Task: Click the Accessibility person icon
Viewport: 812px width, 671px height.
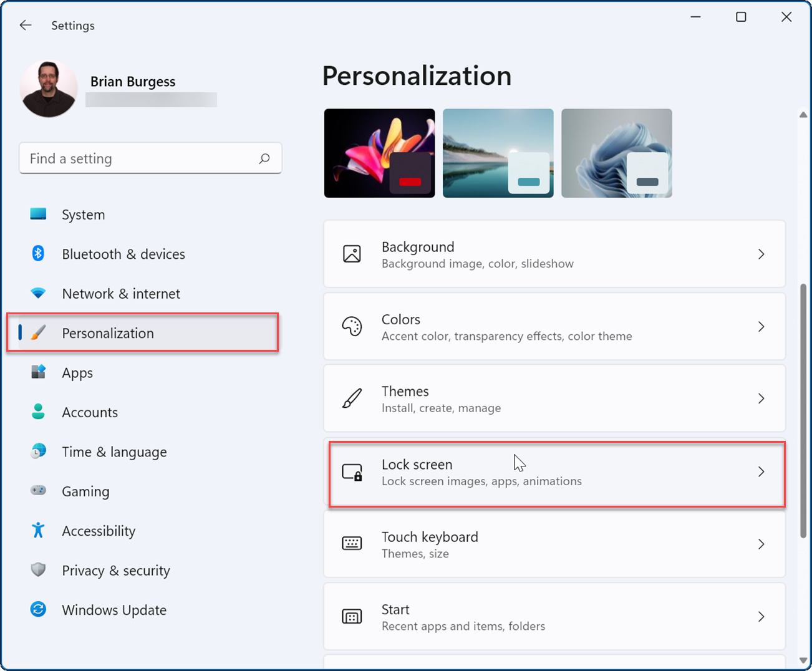Action: click(38, 531)
